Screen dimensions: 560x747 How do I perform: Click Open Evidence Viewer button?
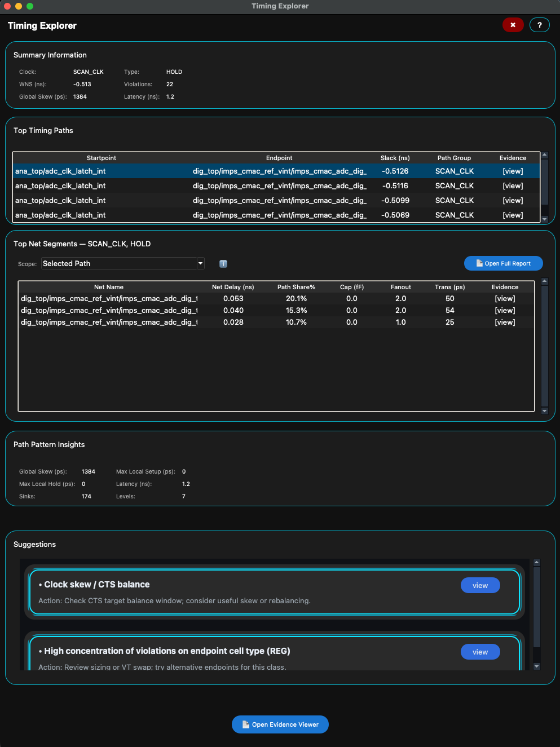[280, 724]
